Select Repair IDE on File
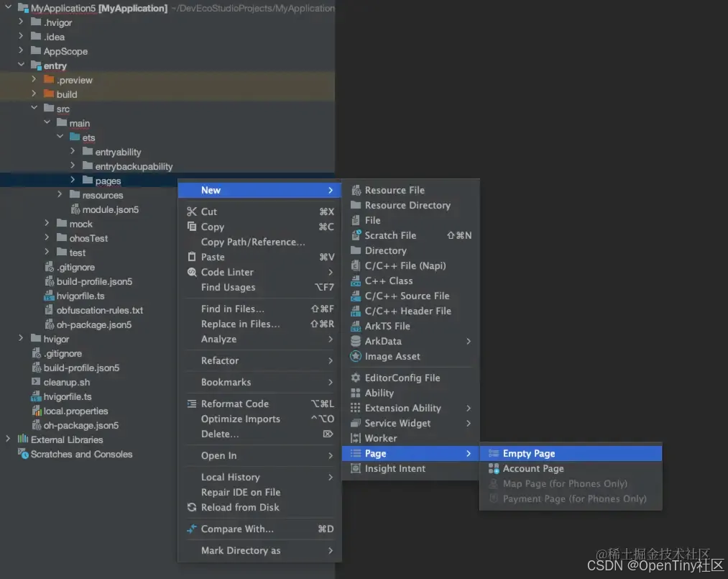Image resolution: width=728 pixels, height=579 pixels. click(259, 492)
